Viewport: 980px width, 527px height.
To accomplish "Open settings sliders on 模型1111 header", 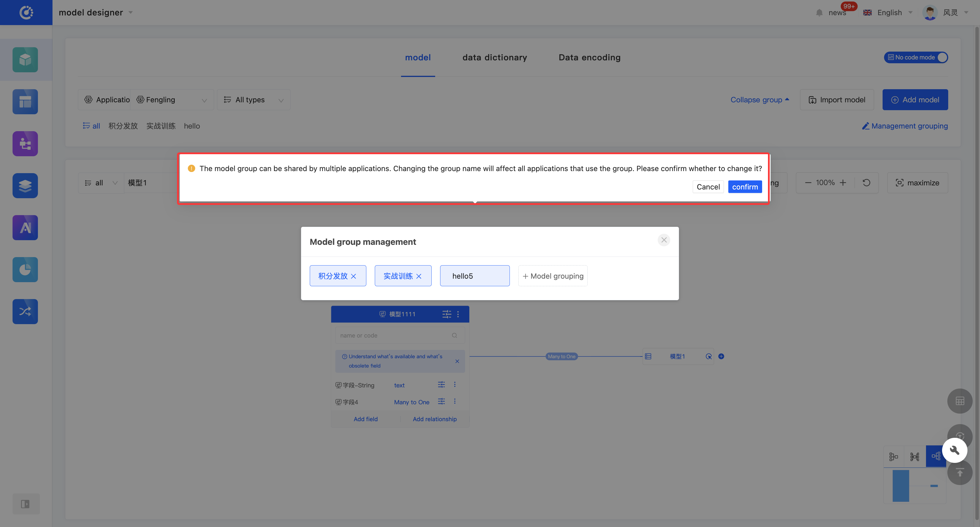I will click(x=447, y=314).
